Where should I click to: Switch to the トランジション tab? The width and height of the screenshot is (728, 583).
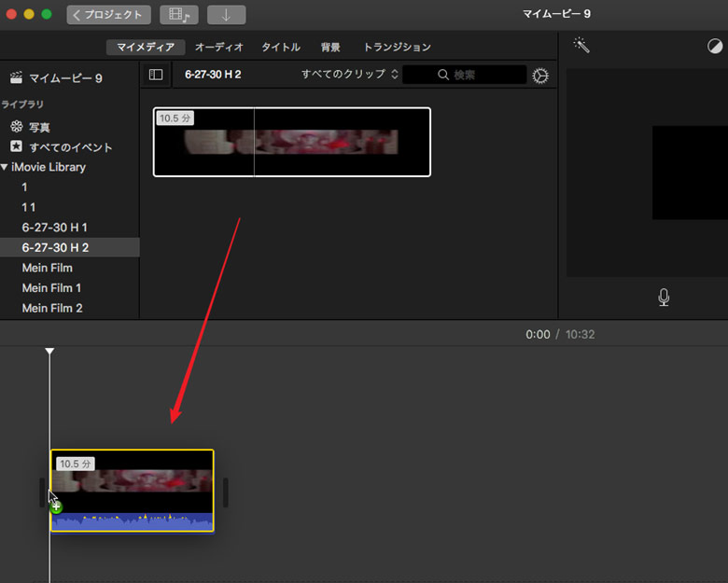pyautogui.click(x=397, y=47)
